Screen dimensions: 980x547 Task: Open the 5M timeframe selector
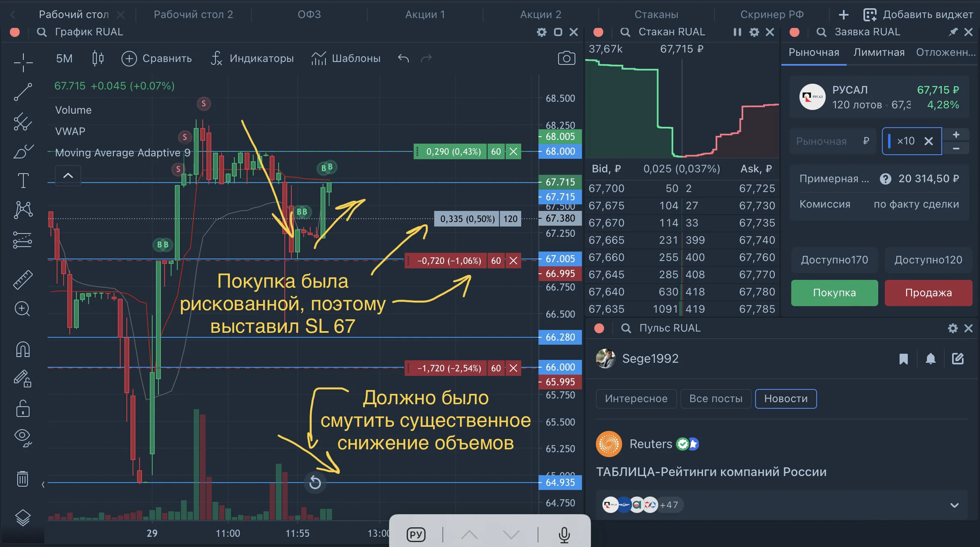pos(64,58)
